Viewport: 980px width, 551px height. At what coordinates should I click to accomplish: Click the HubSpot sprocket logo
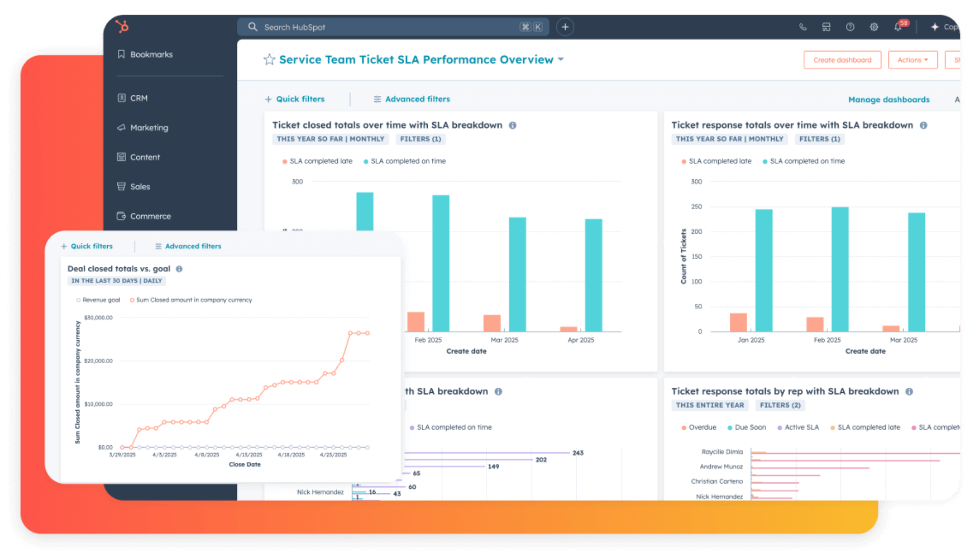pos(122,26)
